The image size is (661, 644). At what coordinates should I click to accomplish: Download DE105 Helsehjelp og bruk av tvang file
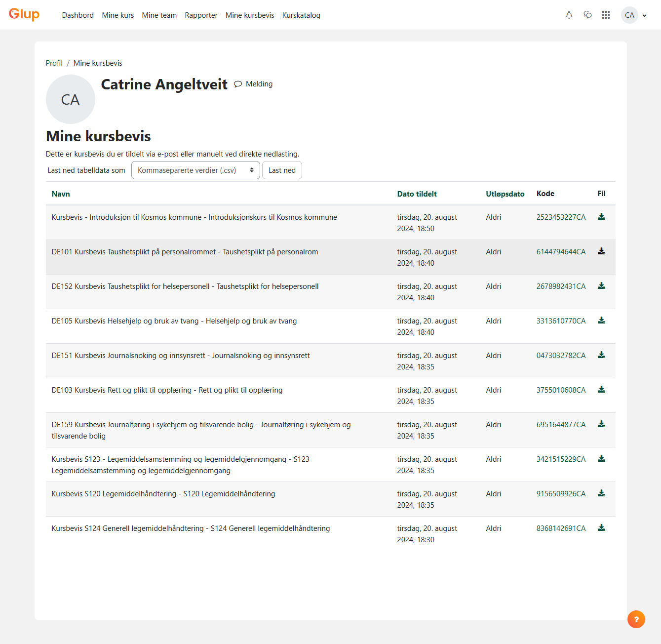[x=601, y=321]
